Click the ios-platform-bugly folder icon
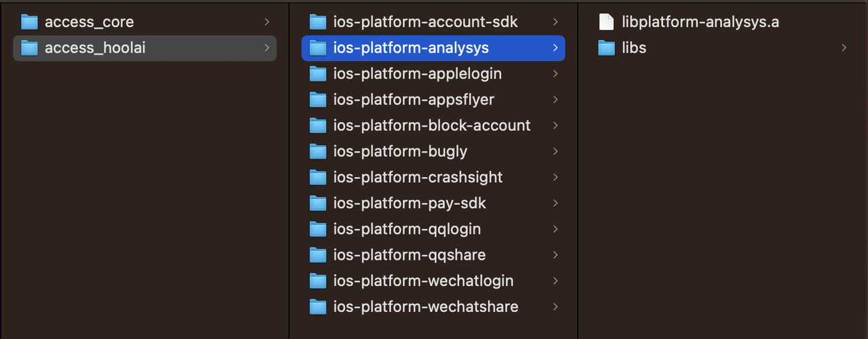The height and width of the screenshot is (339, 868). (318, 151)
